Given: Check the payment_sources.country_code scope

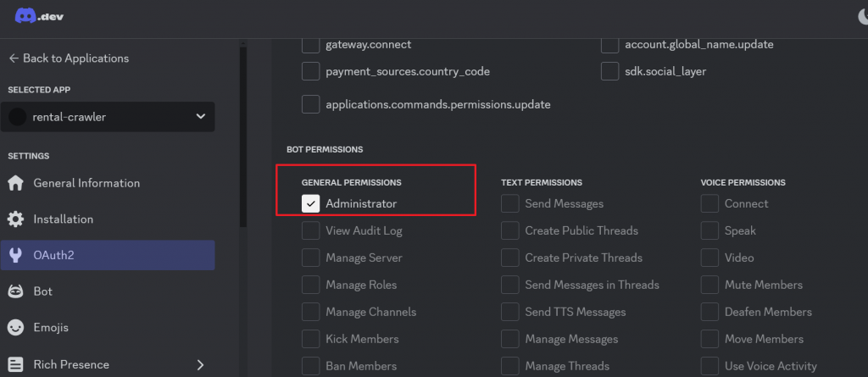Looking at the screenshot, I should pyautogui.click(x=310, y=71).
